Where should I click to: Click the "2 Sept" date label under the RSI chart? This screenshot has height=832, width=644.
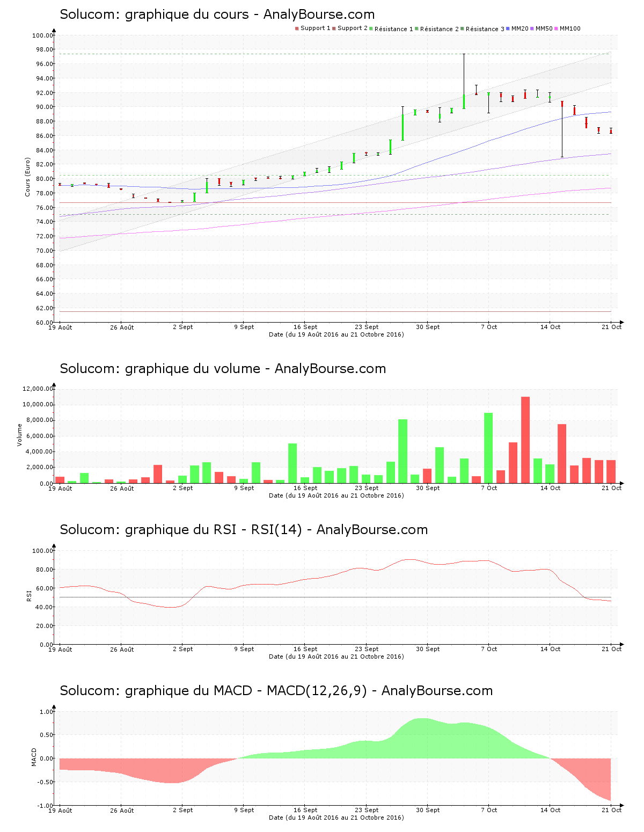pyautogui.click(x=182, y=649)
